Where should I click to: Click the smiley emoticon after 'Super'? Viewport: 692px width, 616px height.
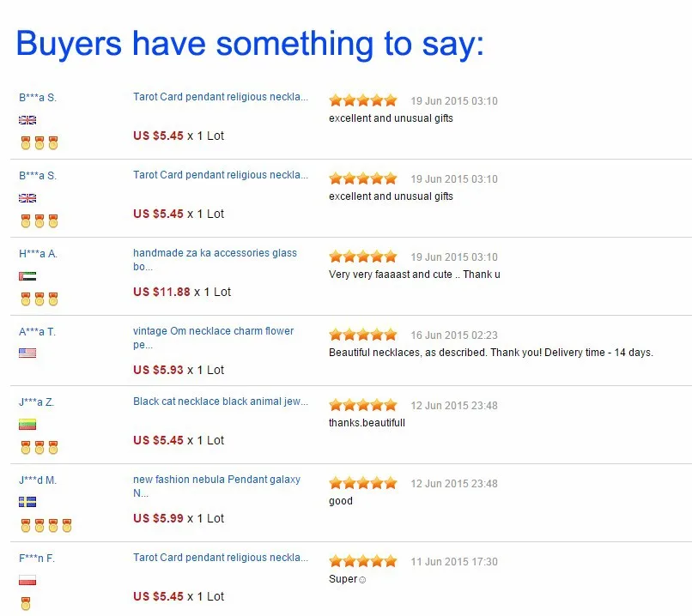(x=362, y=580)
